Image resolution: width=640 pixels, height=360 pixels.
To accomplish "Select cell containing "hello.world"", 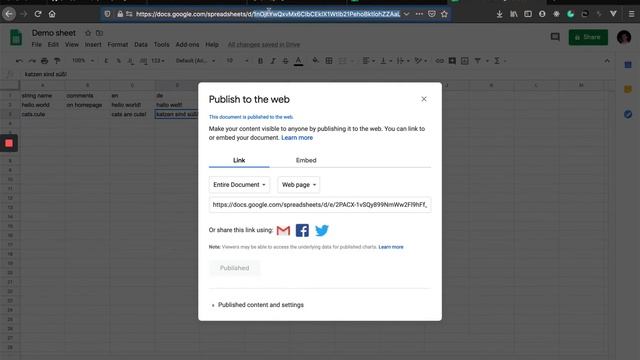I will tap(42, 105).
